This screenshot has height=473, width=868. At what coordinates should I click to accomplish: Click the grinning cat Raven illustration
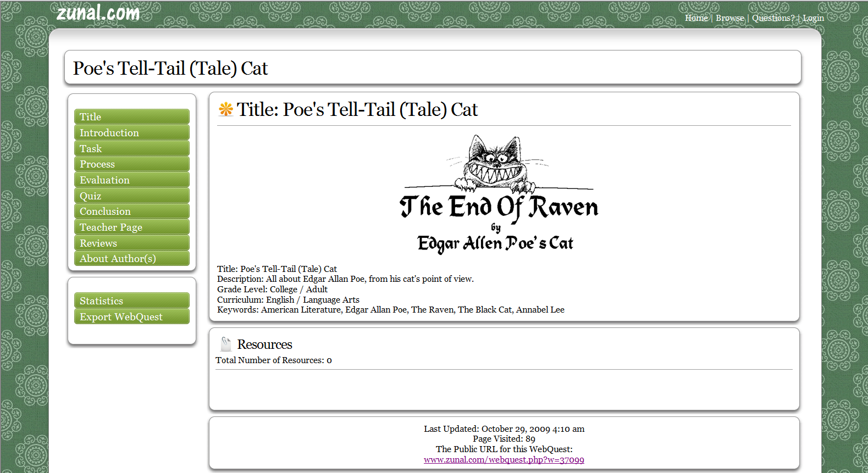click(498, 193)
